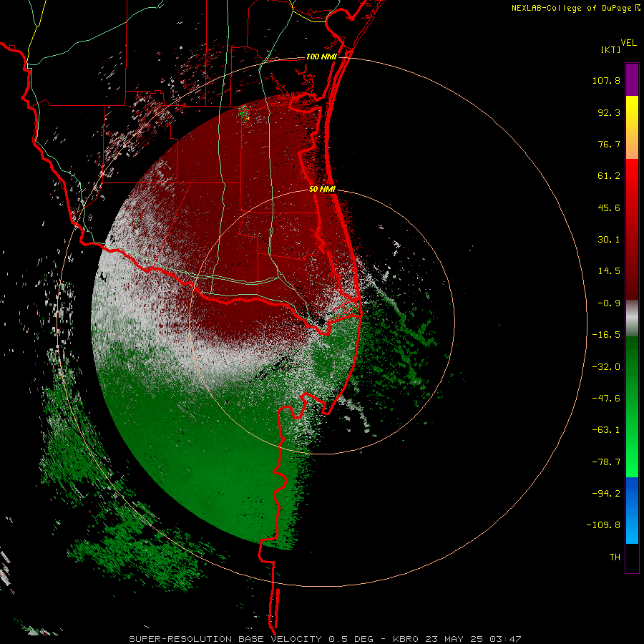The height and width of the screenshot is (644, 644).
Task: Click the -94.2 value on the velocity scale
Action: [606, 493]
